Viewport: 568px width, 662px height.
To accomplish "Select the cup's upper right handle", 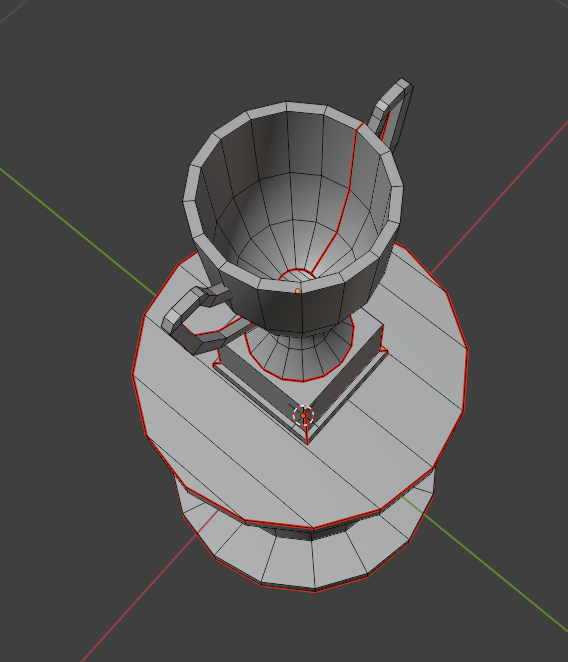I will tap(391, 114).
